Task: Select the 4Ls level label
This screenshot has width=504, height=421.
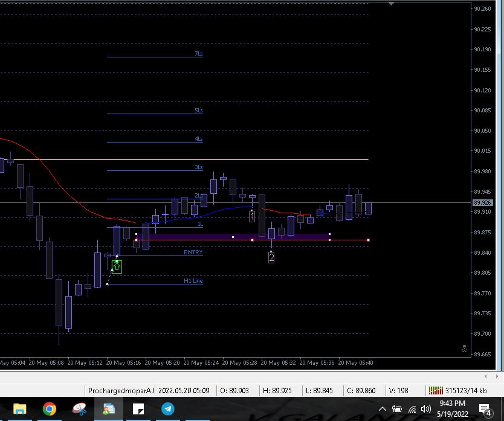Action: (x=199, y=138)
